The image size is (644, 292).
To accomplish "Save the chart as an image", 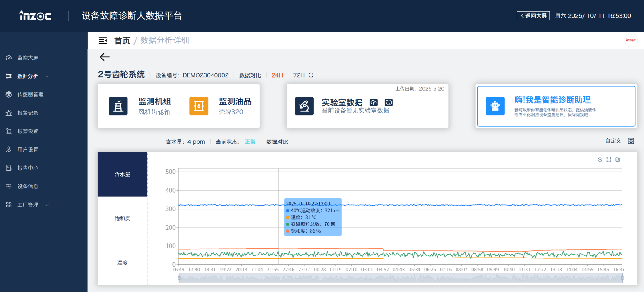I will tap(618, 159).
